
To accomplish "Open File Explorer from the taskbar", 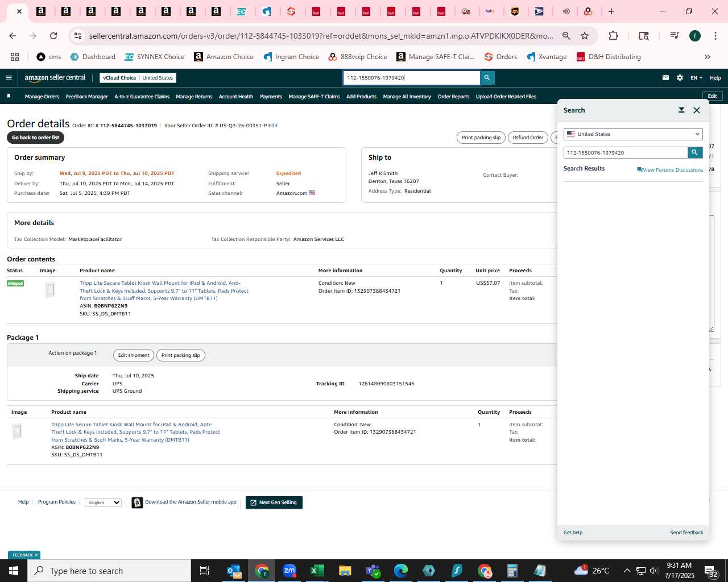I will pos(345,571).
